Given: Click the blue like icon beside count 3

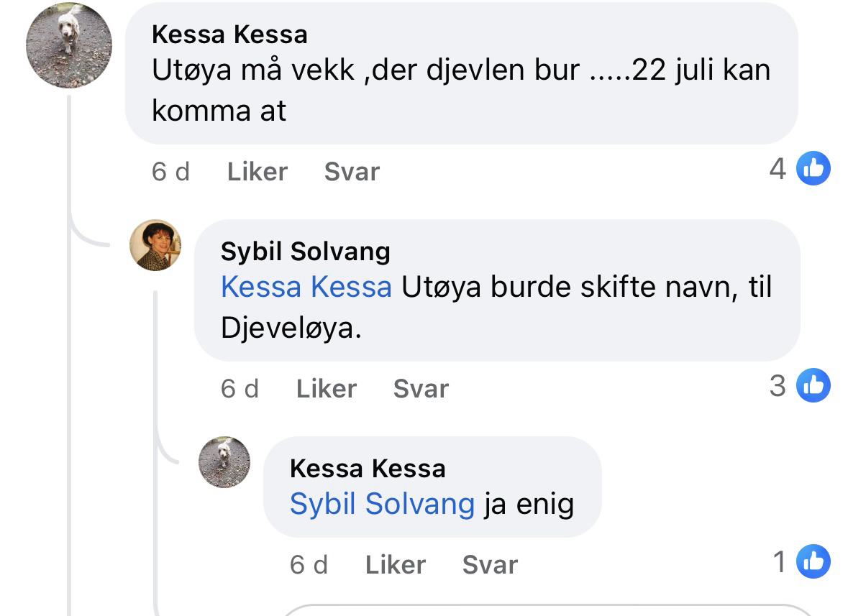Looking at the screenshot, I should pyautogui.click(x=814, y=386).
